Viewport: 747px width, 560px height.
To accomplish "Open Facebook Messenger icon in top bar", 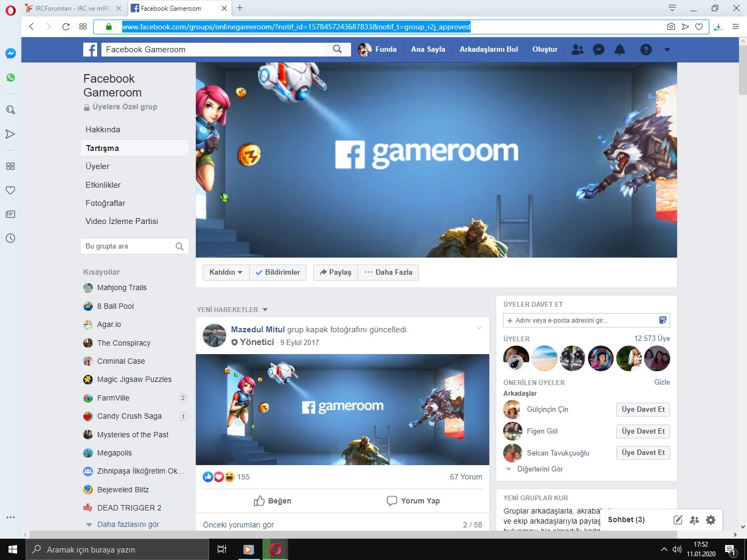I will pyautogui.click(x=599, y=50).
